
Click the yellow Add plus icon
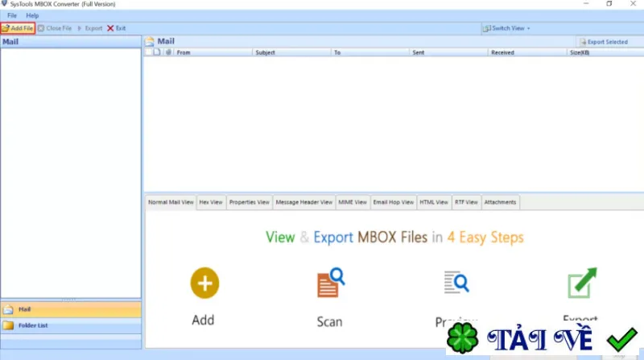click(204, 283)
